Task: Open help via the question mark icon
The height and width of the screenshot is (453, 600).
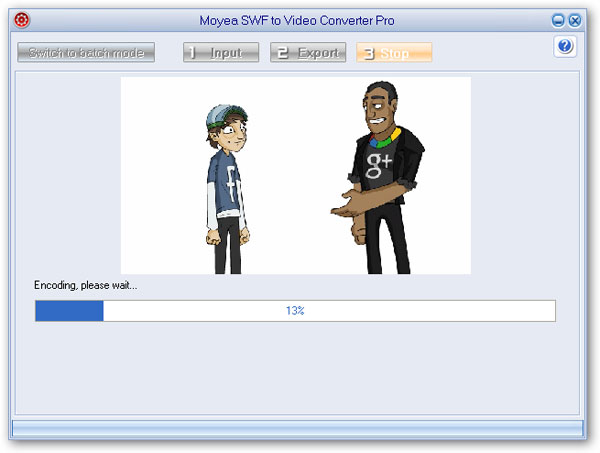Action: 565,46
